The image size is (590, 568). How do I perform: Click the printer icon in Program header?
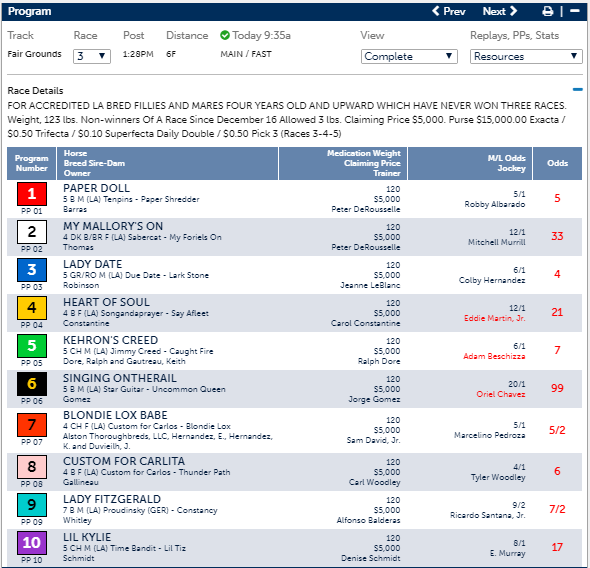coord(547,11)
